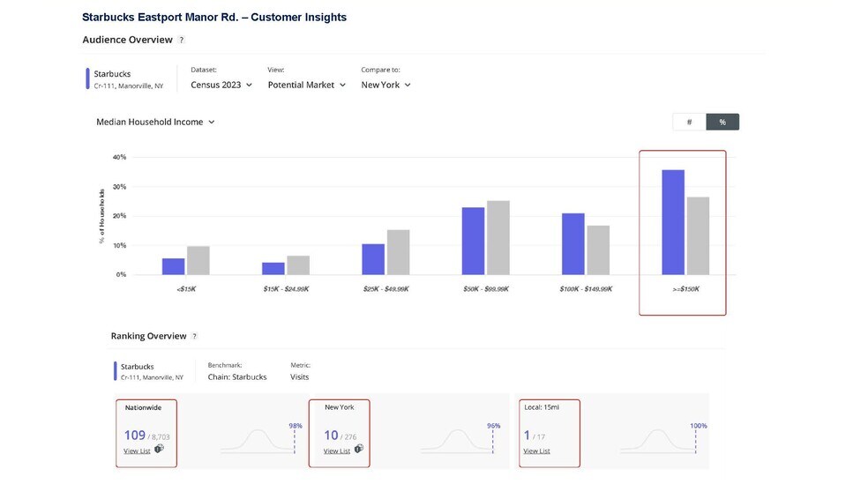Open the Ranking Overview help question mark
This screenshot has width=868, height=484.
click(194, 336)
